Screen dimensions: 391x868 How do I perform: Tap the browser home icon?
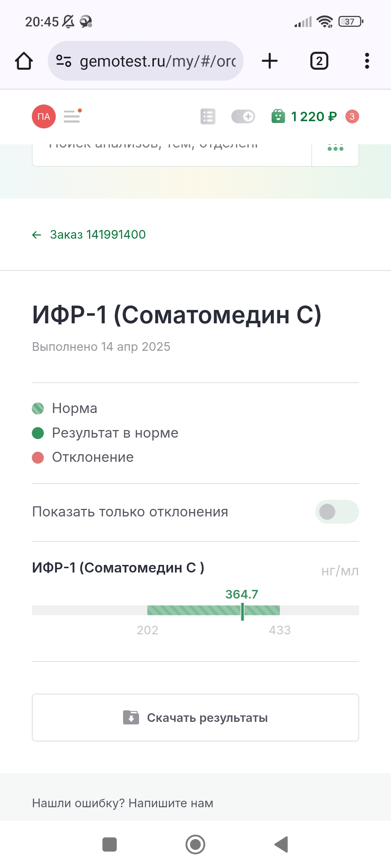click(24, 61)
